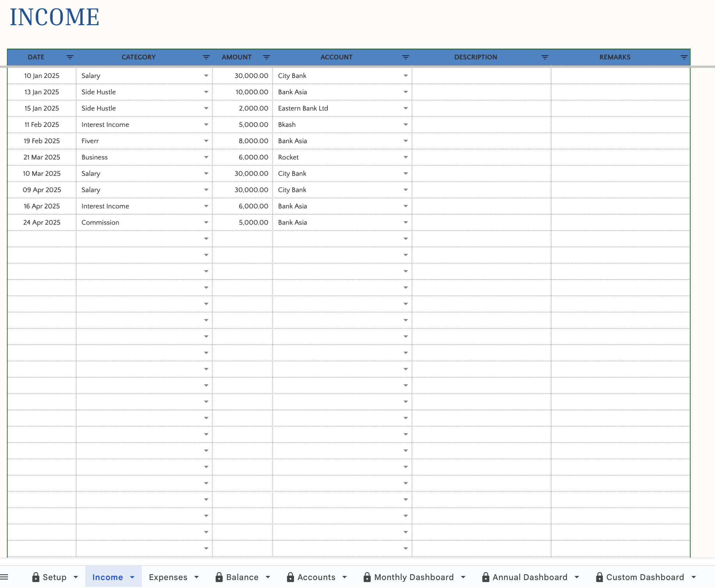Image resolution: width=715 pixels, height=588 pixels.
Task: Open the Custom Dashboard tab dropdown arrow
Action: pyautogui.click(x=694, y=577)
